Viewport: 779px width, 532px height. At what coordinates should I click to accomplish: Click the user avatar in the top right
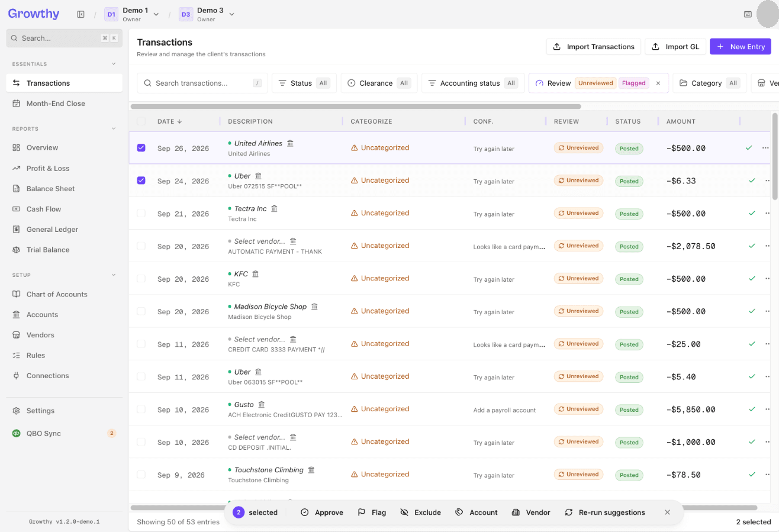768,14
